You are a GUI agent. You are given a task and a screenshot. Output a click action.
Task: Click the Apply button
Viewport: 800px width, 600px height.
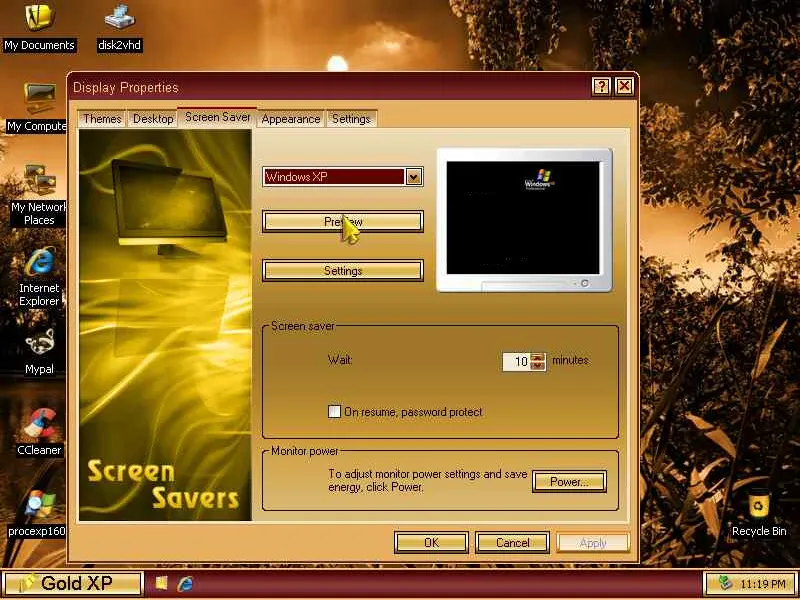pyautogui.click(x=593, y=543)
